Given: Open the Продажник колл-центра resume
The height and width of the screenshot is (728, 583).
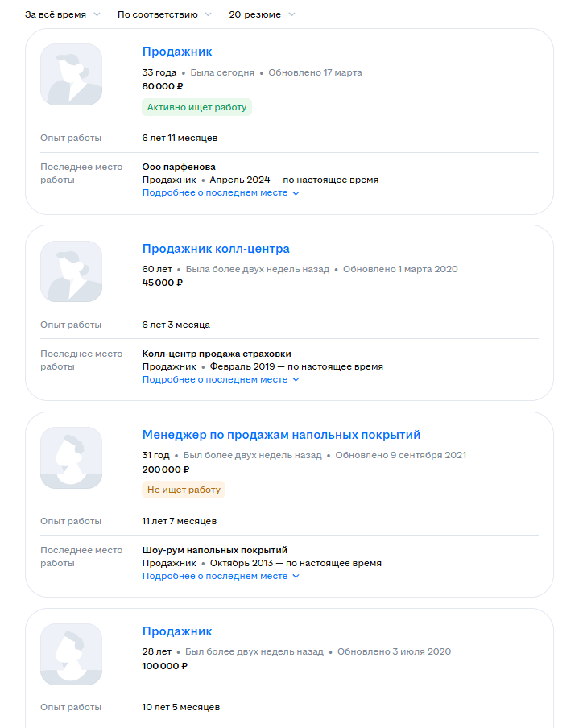Looking at the screenshot, I should [x=216, y=249].
